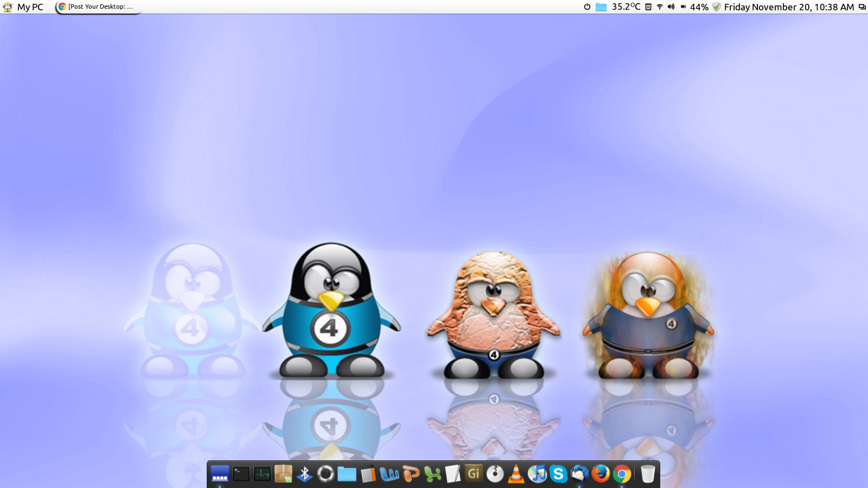Launch the calculator from dock

pos(368,474)
